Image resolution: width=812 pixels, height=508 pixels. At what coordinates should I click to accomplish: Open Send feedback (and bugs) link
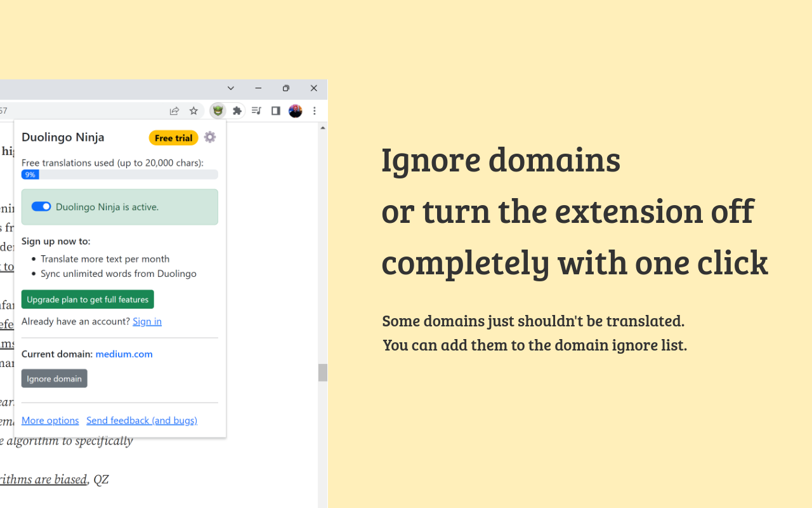pos(141,420)
